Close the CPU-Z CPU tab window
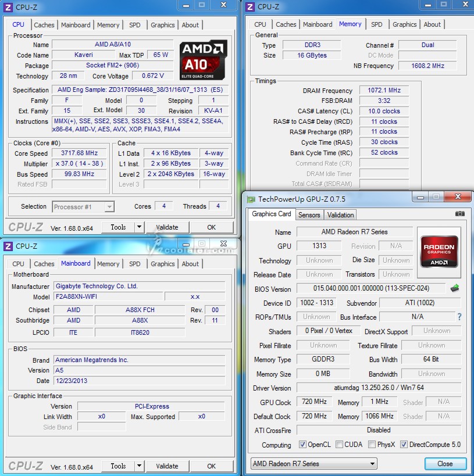Image resolution: width=474 pixels, height=476 pixels. click(224, 5)
